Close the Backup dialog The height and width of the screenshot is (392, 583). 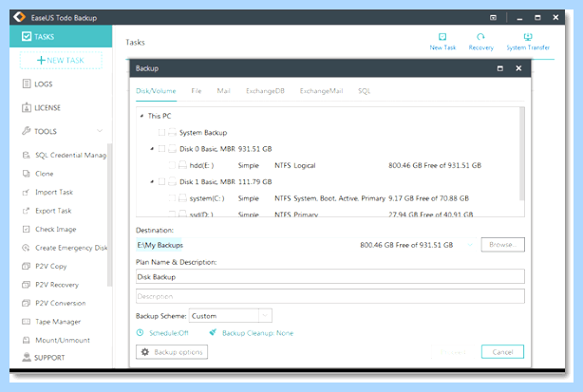pyautogui.click(x=518, y=68)
